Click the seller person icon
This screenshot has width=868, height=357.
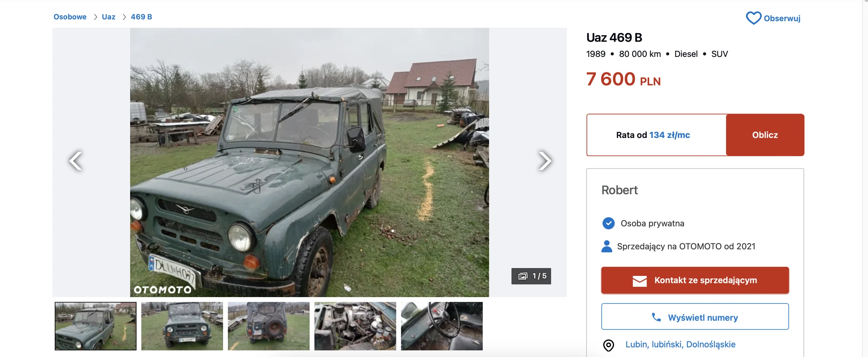pyautogui.click(x=607, y=246)
